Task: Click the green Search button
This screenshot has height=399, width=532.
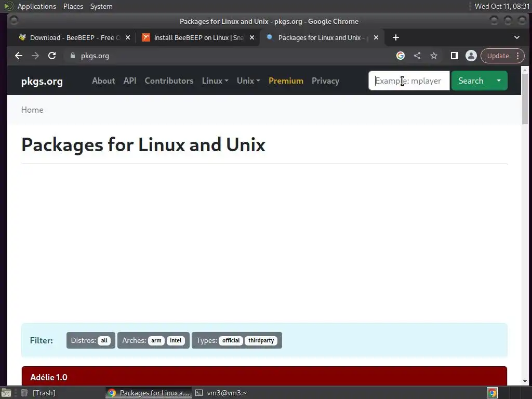Action: coord(471,81)
